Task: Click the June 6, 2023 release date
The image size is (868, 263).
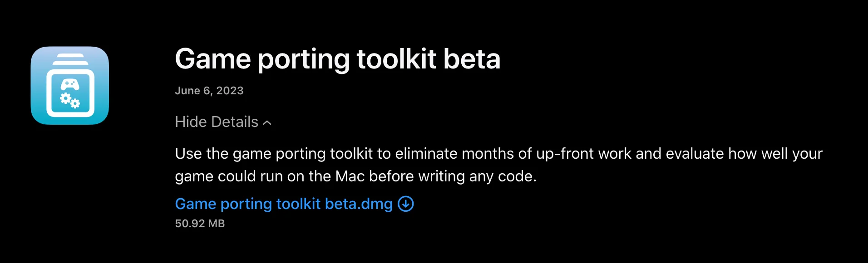Action: tap(209, 90)
